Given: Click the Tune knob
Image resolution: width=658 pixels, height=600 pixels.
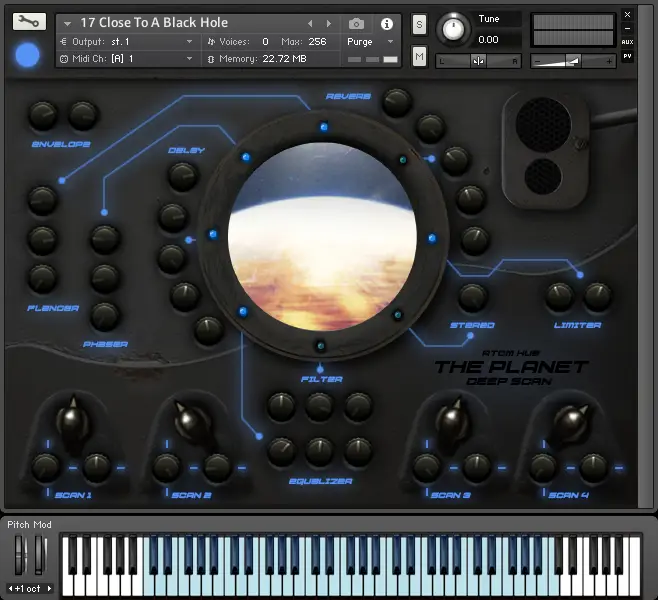Looking at the screenshot, I should 453,29.
